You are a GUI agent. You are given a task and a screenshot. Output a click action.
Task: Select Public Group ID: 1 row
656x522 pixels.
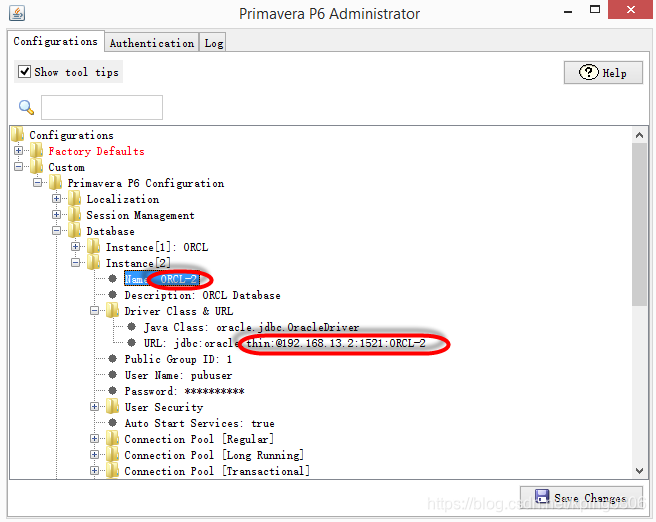pos(178,359)
